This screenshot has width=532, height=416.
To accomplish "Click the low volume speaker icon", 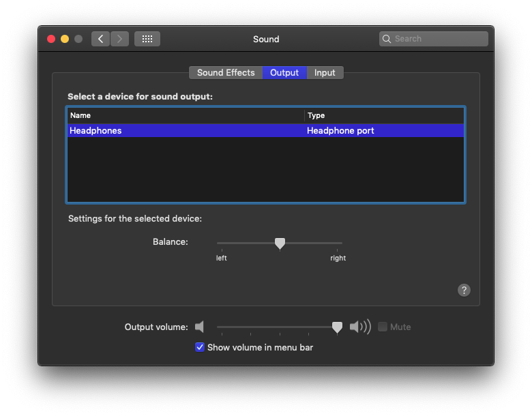I will [199, 327].
